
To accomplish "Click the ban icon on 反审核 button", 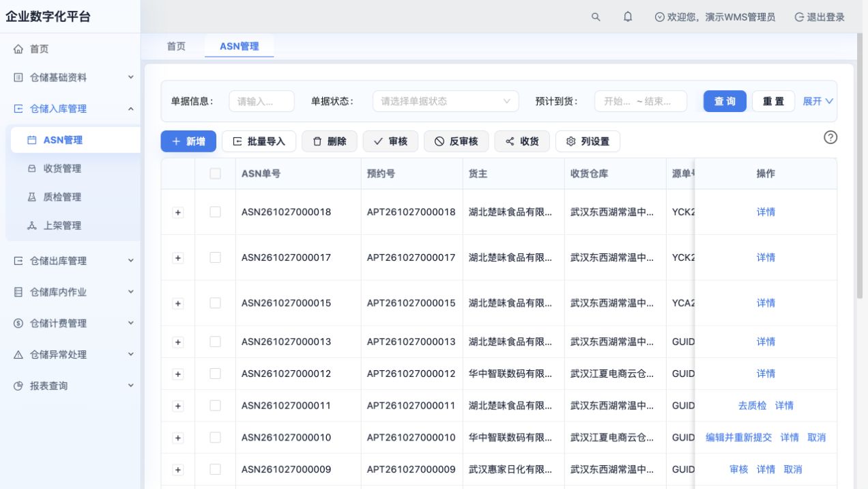I will [x=439, y=141].
